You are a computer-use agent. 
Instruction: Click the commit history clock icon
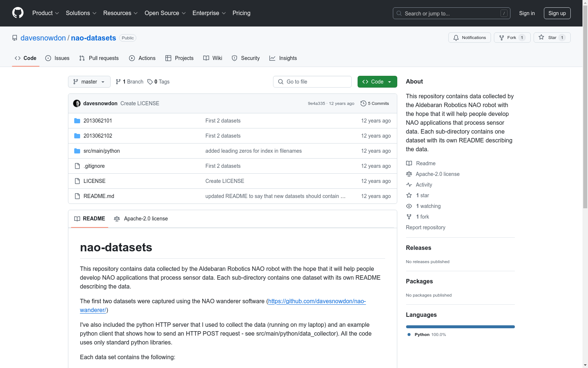(363, 103)
